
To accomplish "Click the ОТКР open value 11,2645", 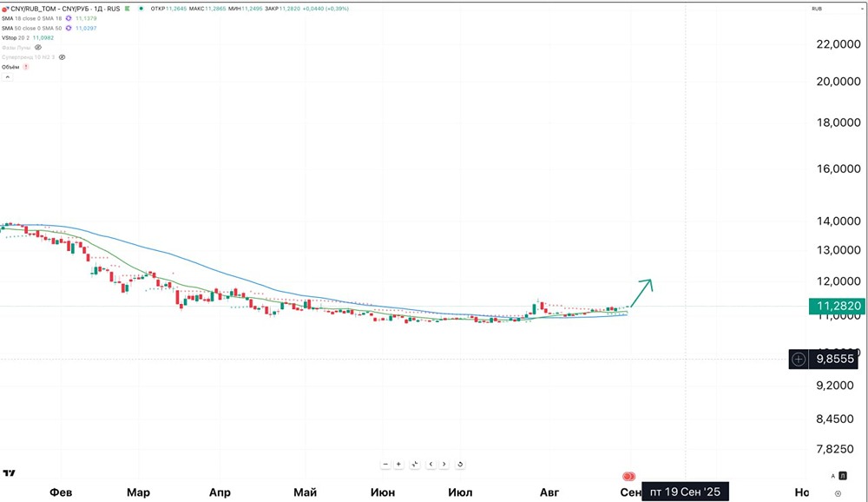I will [176, 9].
